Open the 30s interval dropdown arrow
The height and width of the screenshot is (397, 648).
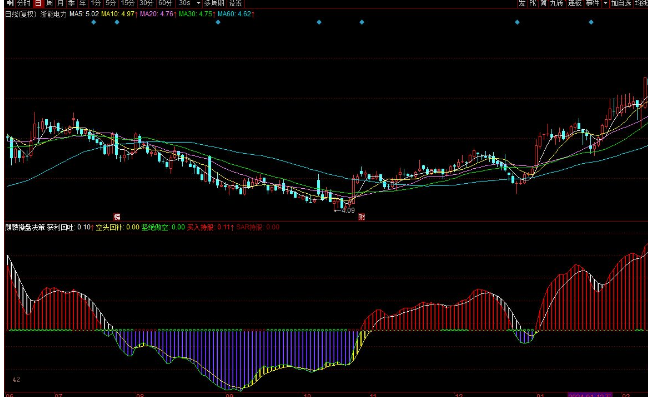pos(198,3)
